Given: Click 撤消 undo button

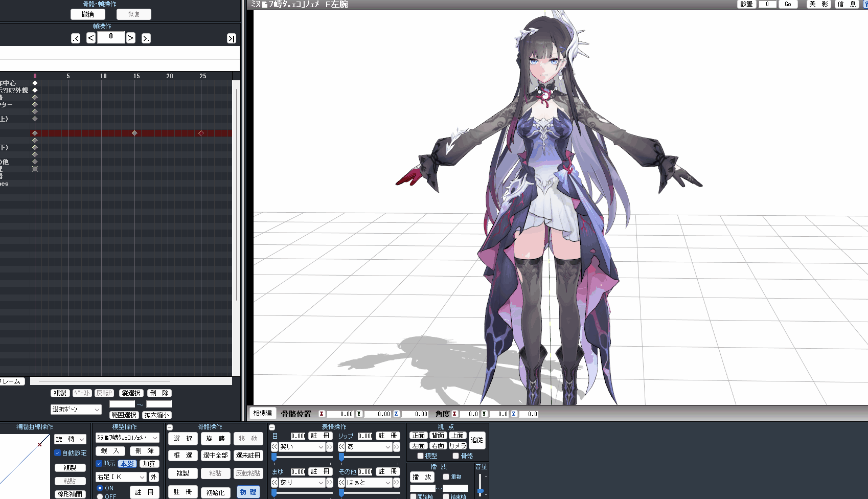Looking at the screenshot, I should [88, 14].
